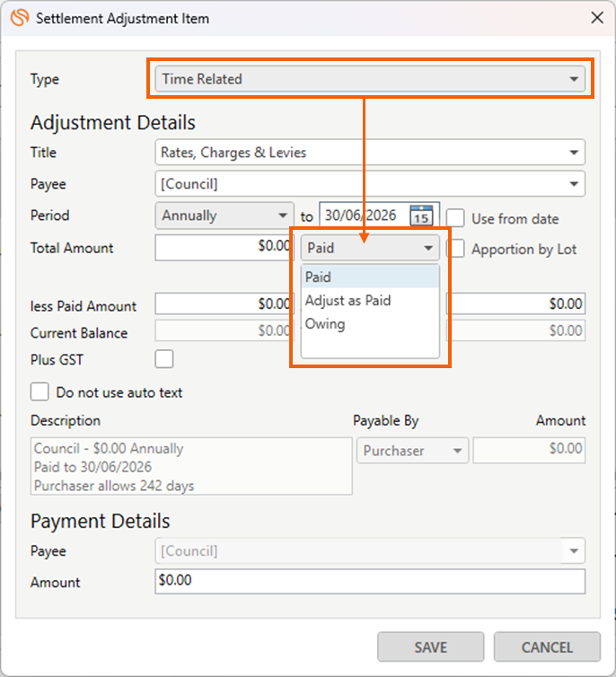Open the Title dropdown list

369,153
